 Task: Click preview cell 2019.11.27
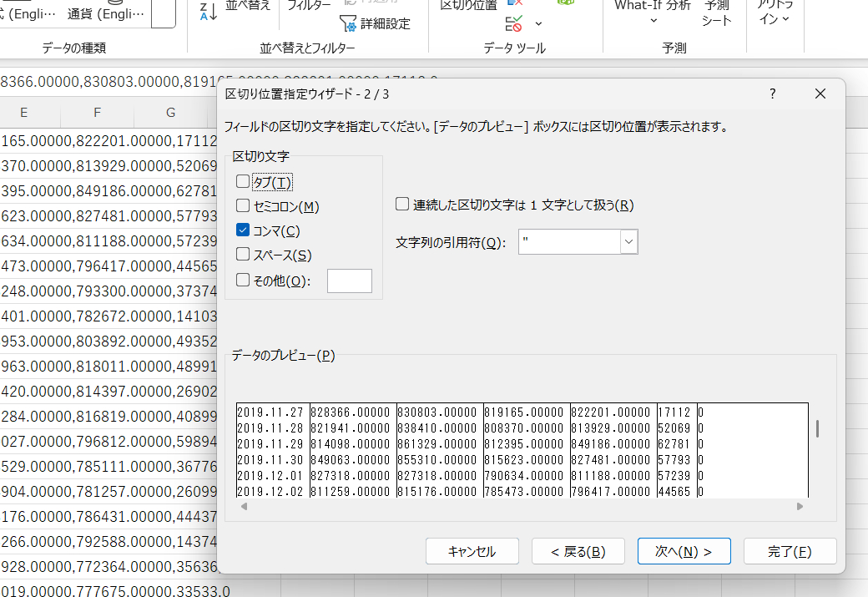click(x=270, y=412)
